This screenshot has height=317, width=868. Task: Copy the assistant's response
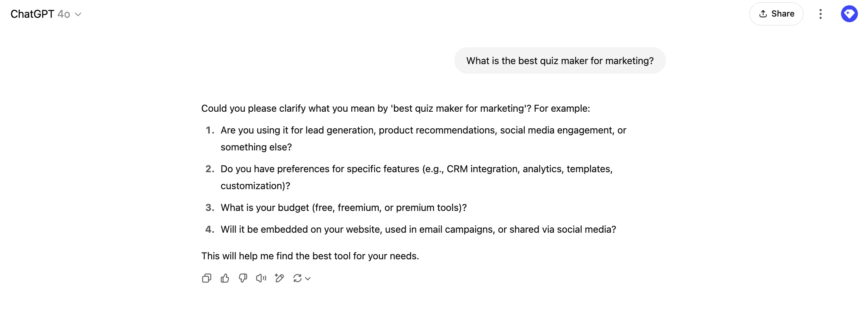pos(207,278)
